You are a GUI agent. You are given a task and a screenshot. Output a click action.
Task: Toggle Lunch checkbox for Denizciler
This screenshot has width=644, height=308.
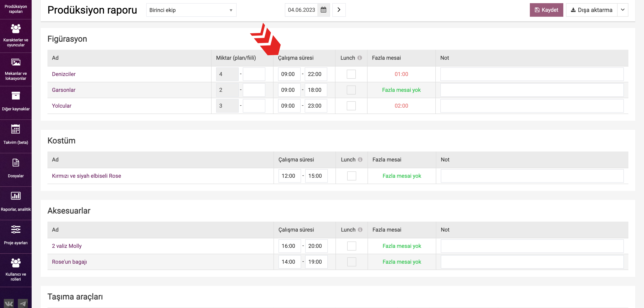[351, 74]
